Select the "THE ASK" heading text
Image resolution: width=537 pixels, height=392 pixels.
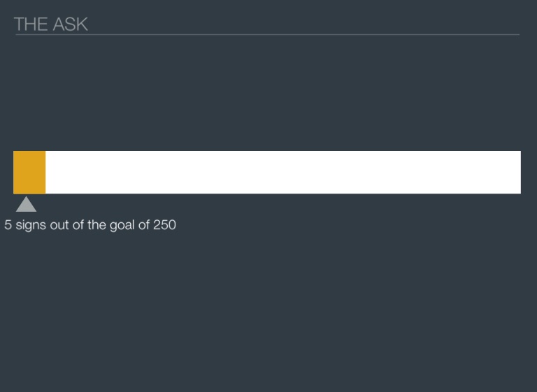pyautogui.click(x=51, y=24)
